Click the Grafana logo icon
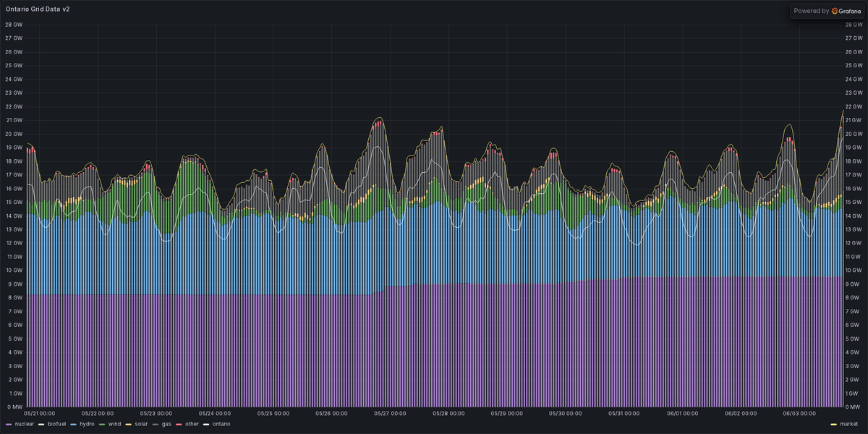Image resolution: width=868 pixels, height=434 pixels. click(x=835, y=11)
